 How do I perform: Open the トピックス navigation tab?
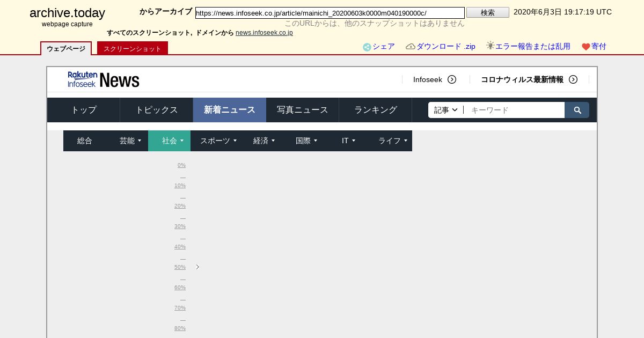pyautogui.click(x=157, y=110)
